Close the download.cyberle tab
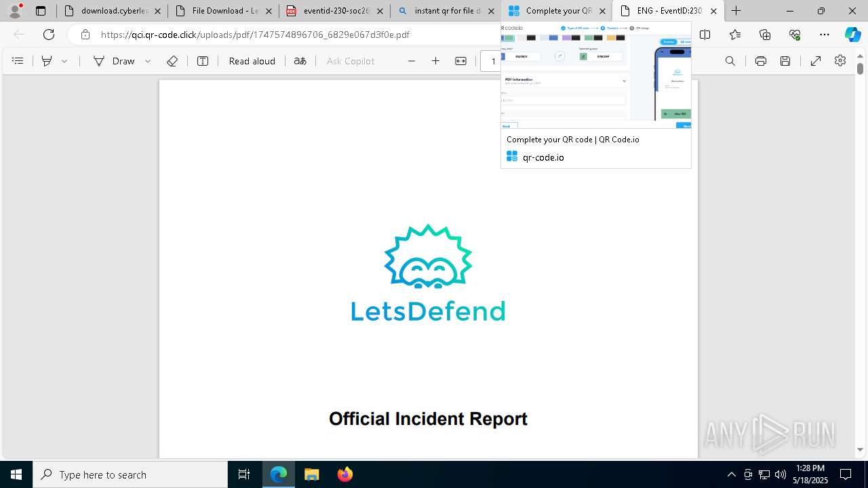 pyautogui.click(x=157, y=11)
